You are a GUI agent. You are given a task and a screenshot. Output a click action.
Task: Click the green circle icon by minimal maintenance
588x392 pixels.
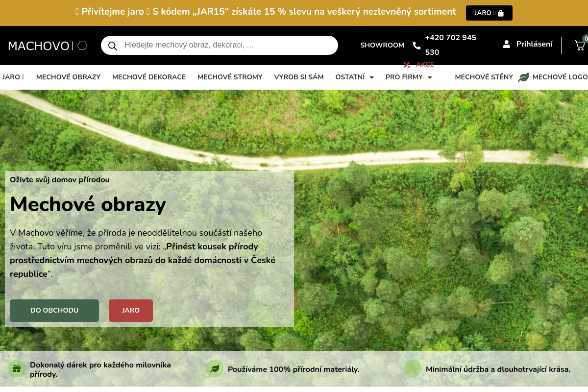pyautogui.click(x=413, y=368)
